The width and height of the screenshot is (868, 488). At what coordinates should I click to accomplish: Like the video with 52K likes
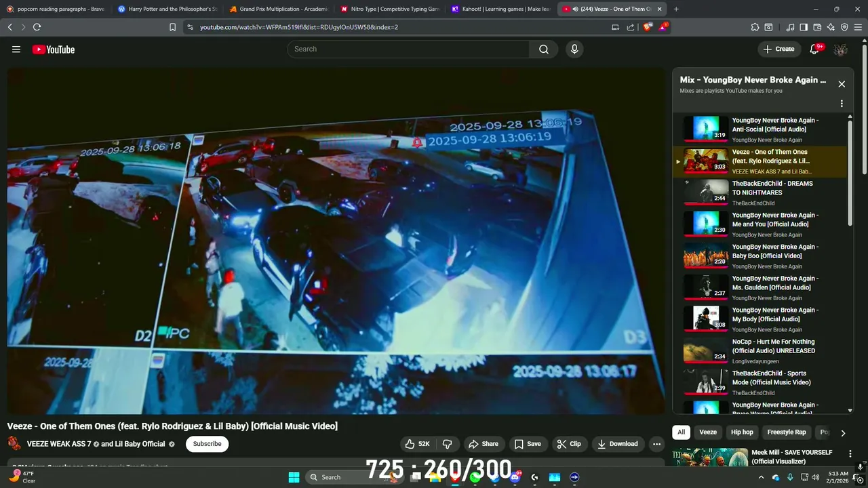pyautogui.click(x=418, y=444)
